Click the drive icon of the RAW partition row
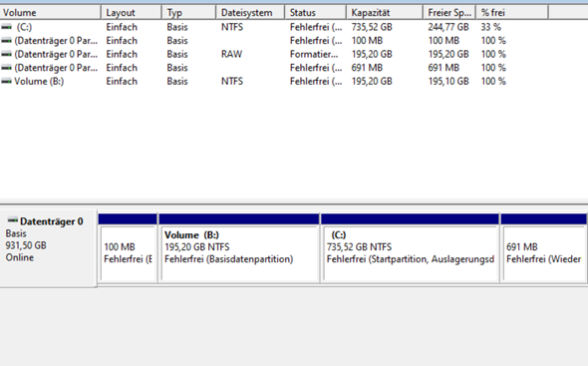 (6, 55)
